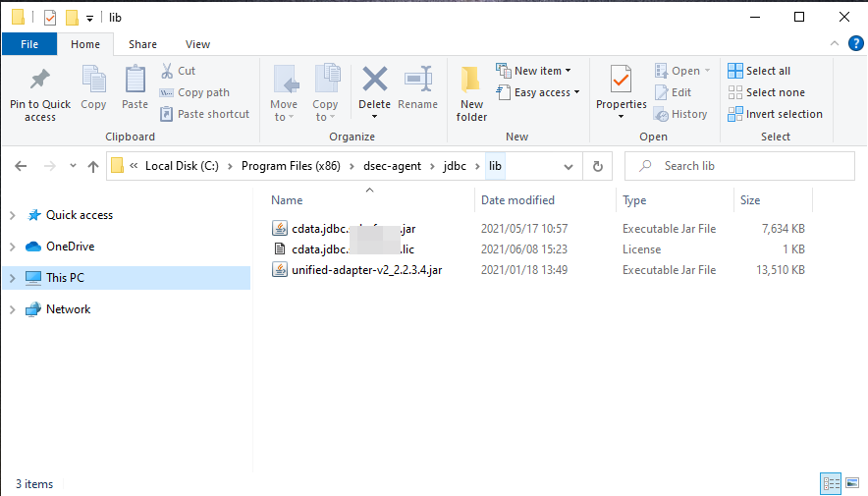This screenshot has height=496, width=868.
Task: Click Invert selection button
Action: pos(775,114)
